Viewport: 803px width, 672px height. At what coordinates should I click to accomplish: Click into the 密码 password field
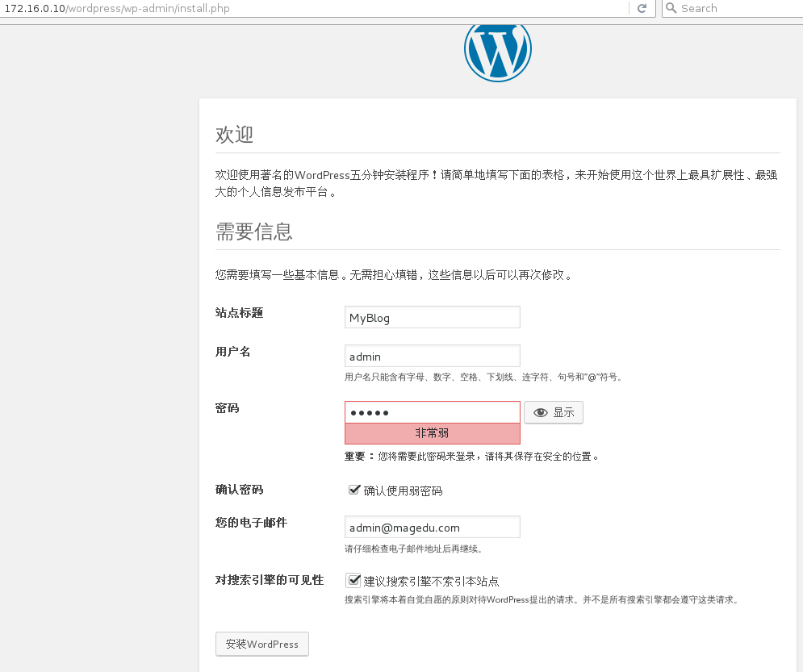[x=433, y=412]
